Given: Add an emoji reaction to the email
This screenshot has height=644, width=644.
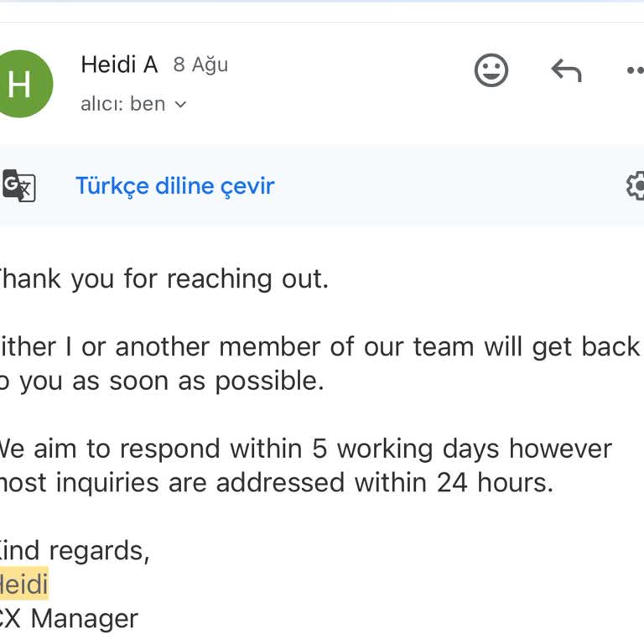Looking at the screenshot, I should (491, 70).
